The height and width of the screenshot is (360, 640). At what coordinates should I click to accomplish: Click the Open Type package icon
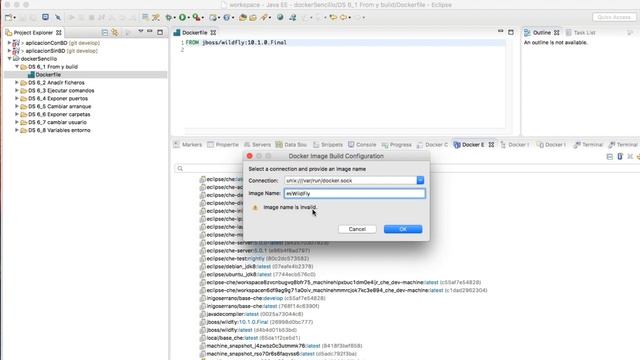(x=243, y=18)
